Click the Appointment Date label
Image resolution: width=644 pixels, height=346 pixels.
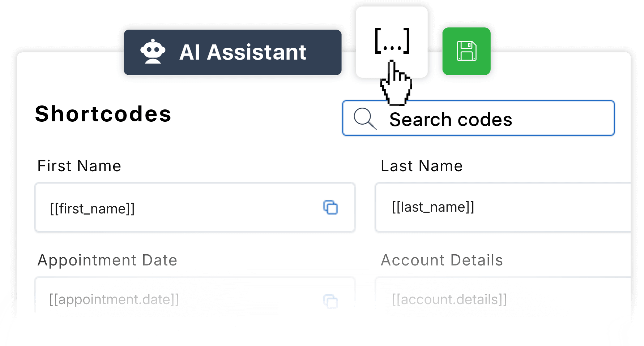tap(107, 260)
